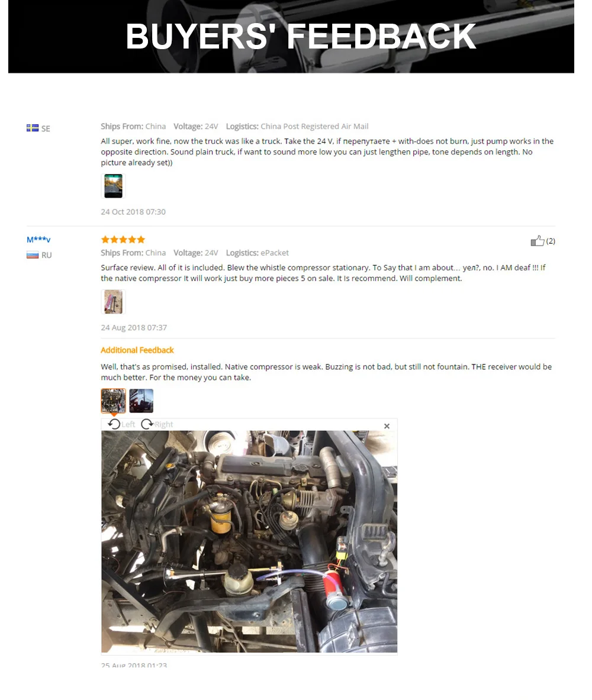Viewport: 592px width, 700px height.
Task: Click the Left rotate label
Action: pyautogui.click(x=128, y=424)
